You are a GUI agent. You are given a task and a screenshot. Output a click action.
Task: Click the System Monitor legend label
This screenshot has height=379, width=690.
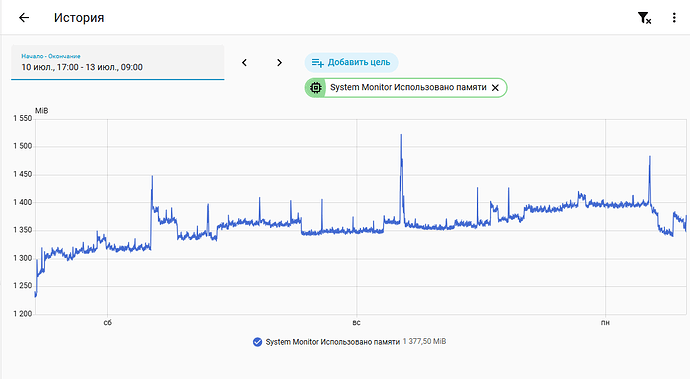point(333,342)
